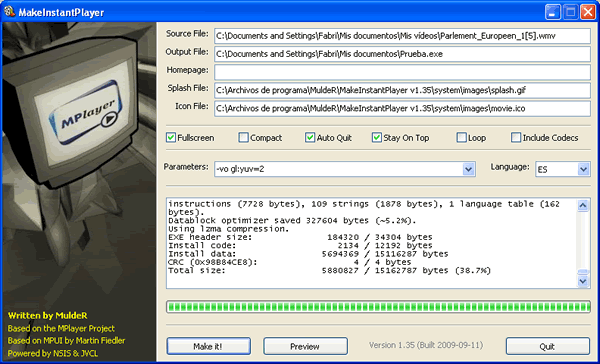Click 'Based on MPUI by Martin Fiedler'

(66, 341)
